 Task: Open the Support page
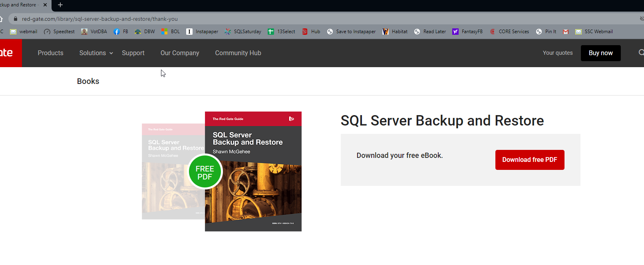coord(133,53)
